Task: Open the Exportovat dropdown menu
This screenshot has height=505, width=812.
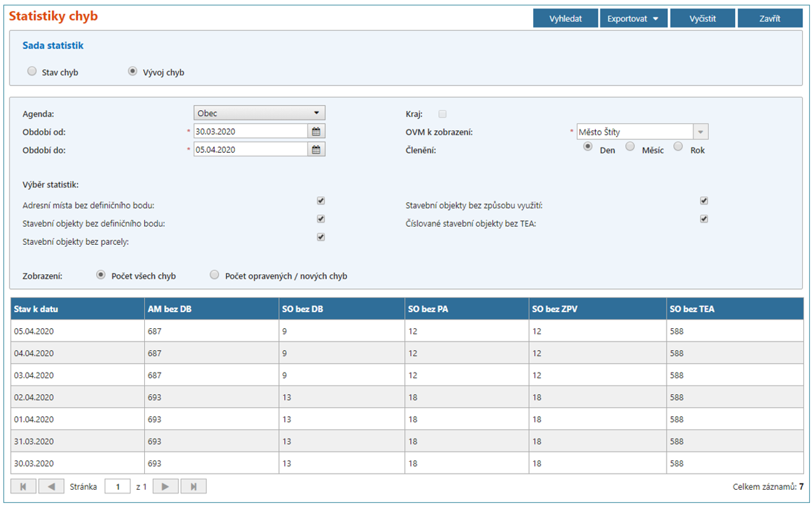Action: (x=633, y=19)
